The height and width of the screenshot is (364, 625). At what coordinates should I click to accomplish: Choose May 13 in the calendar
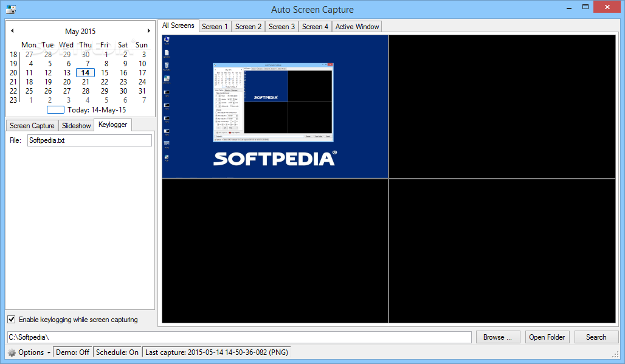coord(66,73)
